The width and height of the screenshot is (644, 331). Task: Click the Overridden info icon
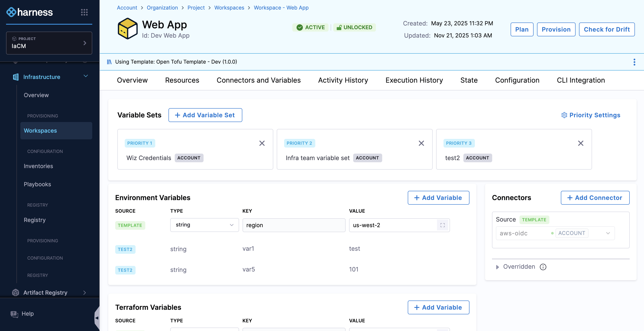click(x=543, y=267)
